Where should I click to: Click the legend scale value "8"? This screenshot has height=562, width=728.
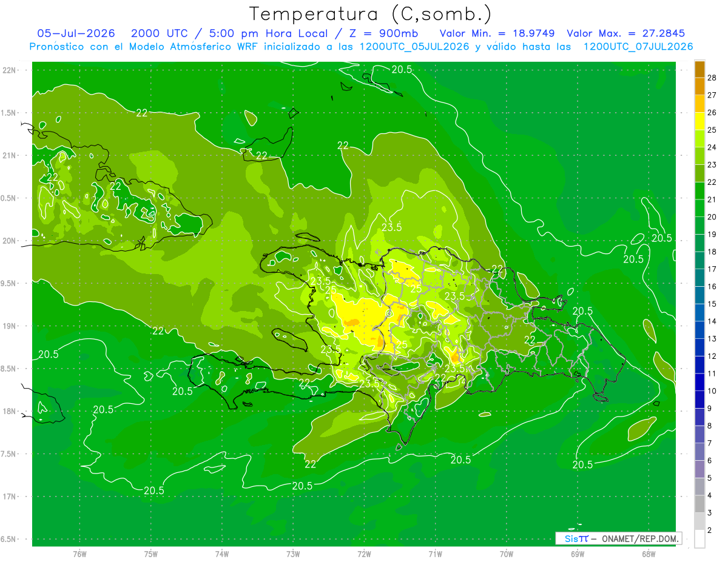[710, 426]
